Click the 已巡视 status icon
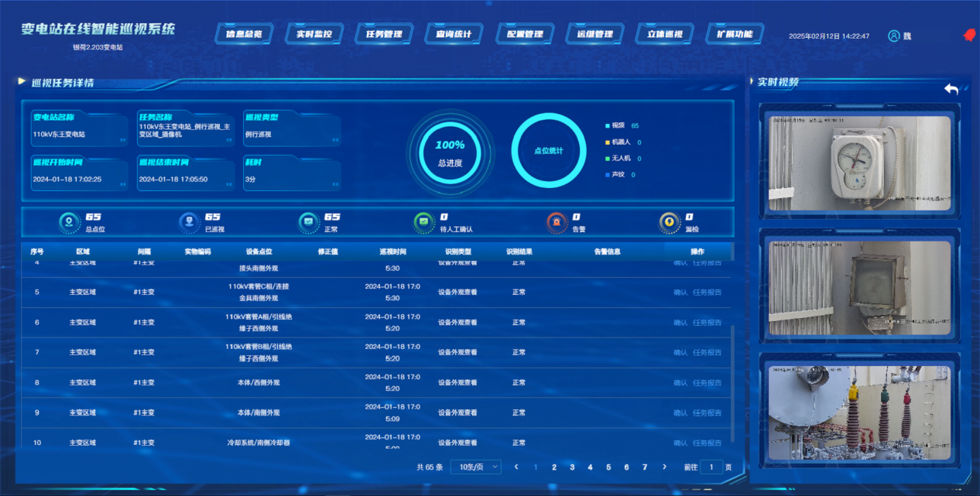The image size is (980, 496). pyautogui.click(x=189, y=223)
